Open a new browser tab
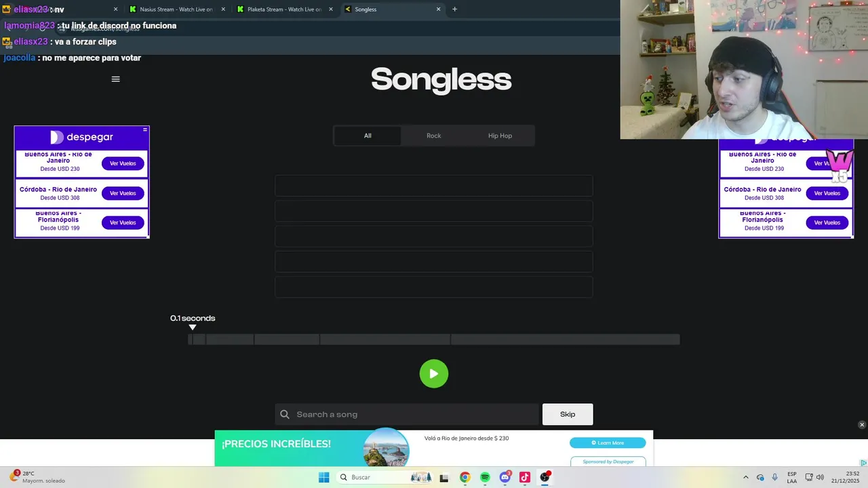 tap(454, 9)
